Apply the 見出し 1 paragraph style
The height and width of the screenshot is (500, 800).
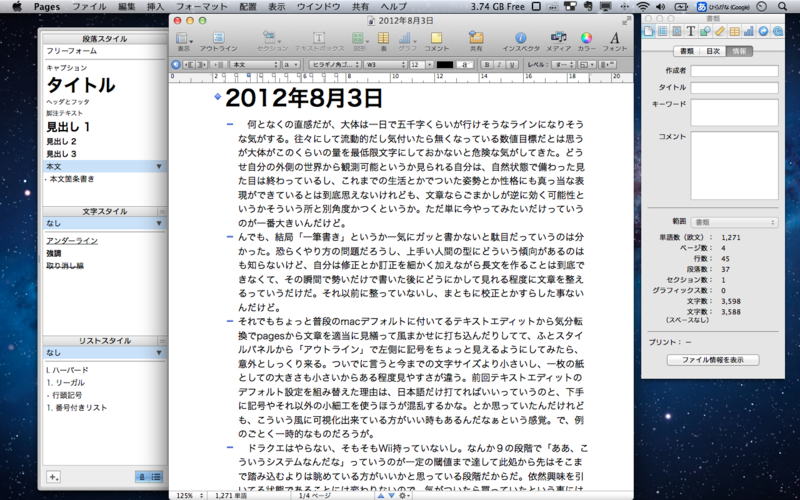[x=68, y=127]
